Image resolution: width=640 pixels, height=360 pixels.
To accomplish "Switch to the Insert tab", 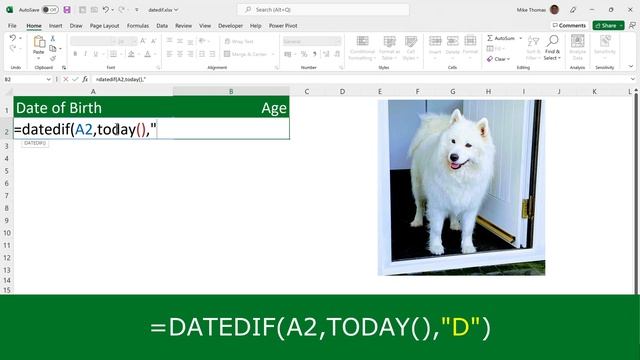I will (x=56, y=26).
